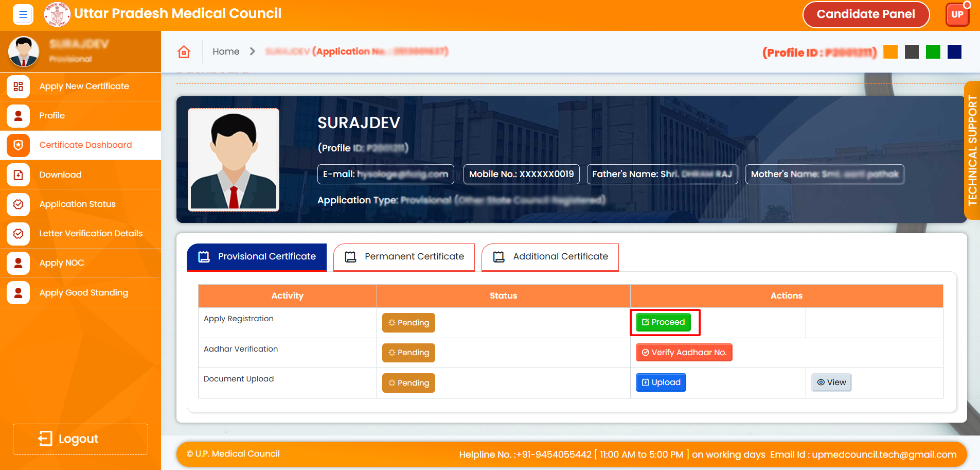Select the orange theme color swatch
Screen dimensions: 980x470
click(890, 52)
